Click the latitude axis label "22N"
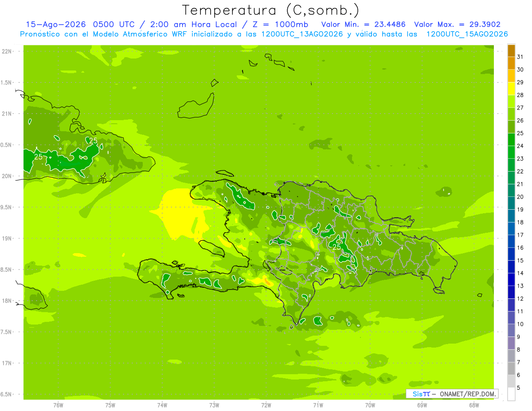Viewport: 532px width, 411px height. pos(7,51)
